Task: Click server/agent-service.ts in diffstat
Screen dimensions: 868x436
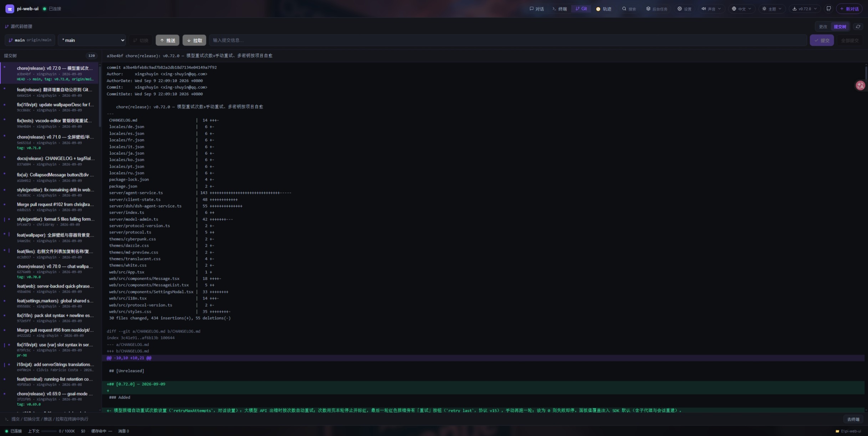Action: [136, 193]
